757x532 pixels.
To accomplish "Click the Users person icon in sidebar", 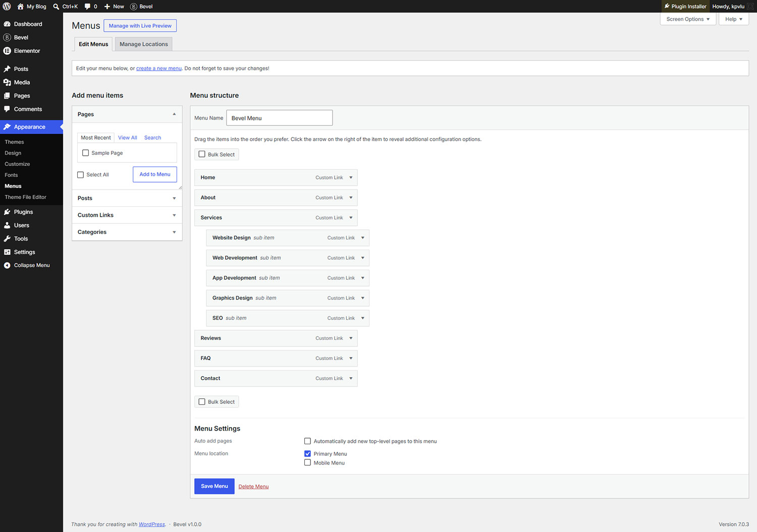I will [x=7, y=225].
